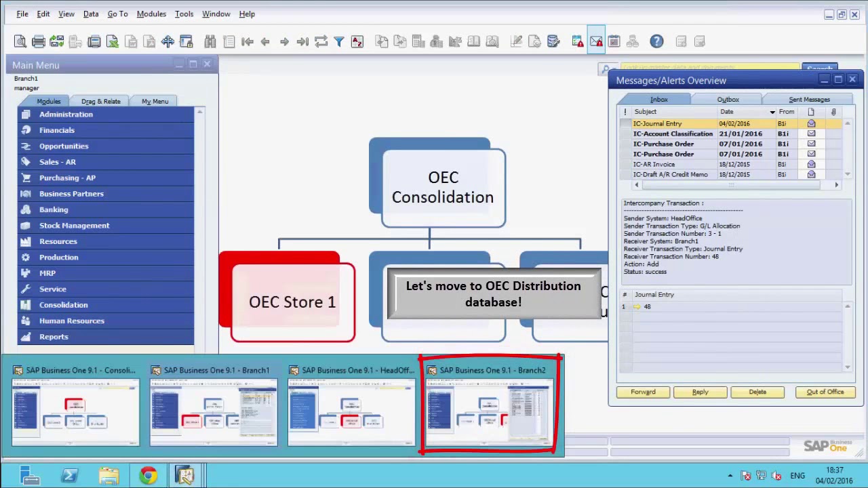
Task: Click the Refresh toolbar icon
Action: coord(321,42)
